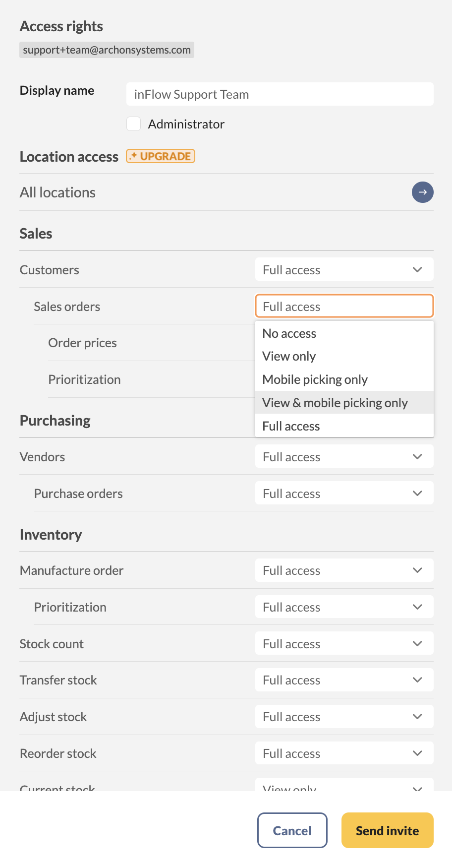The width and height of the screenshot is (452, 868).
Task: Expand the Adjust stock access dropdown
Action: tap(344, 717)
